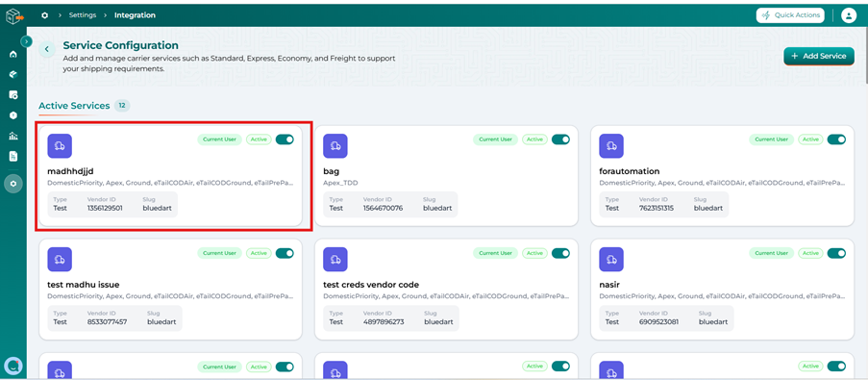Click vendor ID 7623151315
868x380 pixels.
[657, 209]
